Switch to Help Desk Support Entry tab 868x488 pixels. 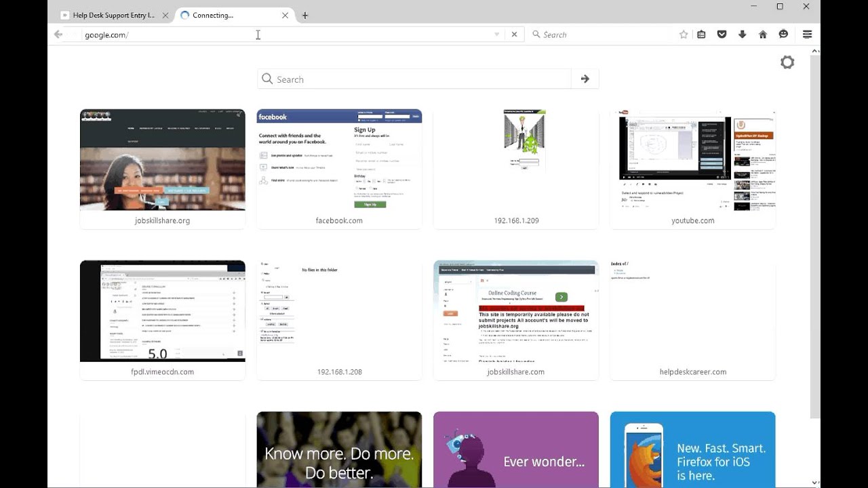[115, 16]
